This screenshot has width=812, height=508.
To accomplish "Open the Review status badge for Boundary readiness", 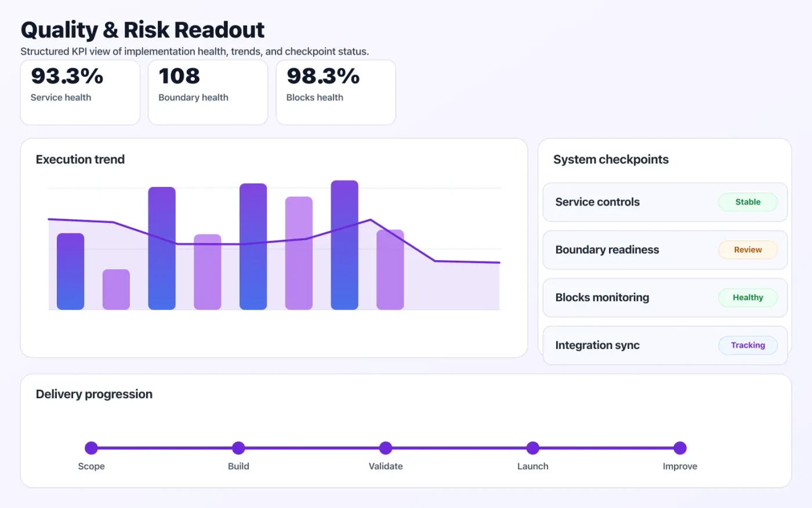I will (748, 250).
